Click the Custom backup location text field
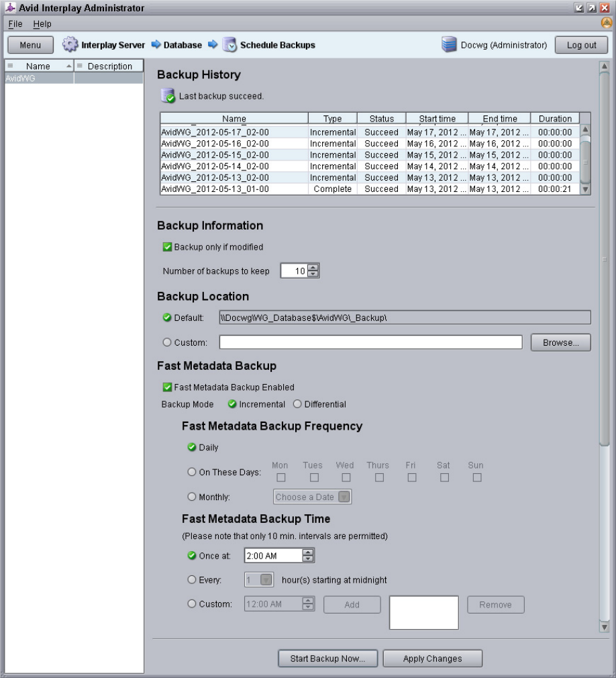616x678 pixels. [370, 342]
